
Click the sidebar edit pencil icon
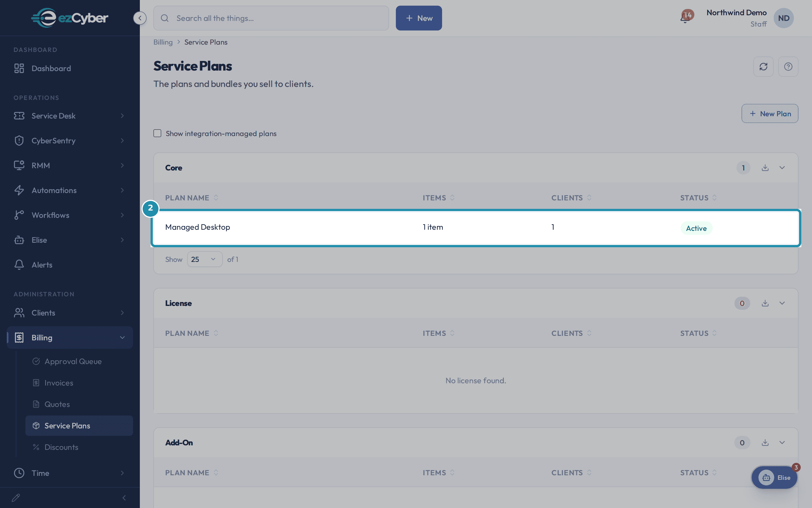(16, 498)
